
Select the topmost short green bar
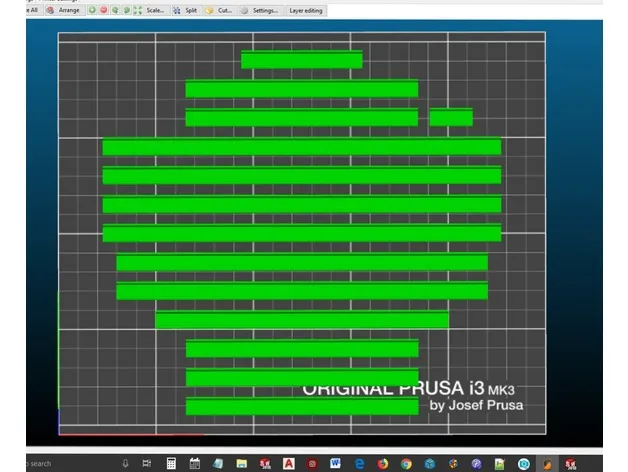(302, 59)
